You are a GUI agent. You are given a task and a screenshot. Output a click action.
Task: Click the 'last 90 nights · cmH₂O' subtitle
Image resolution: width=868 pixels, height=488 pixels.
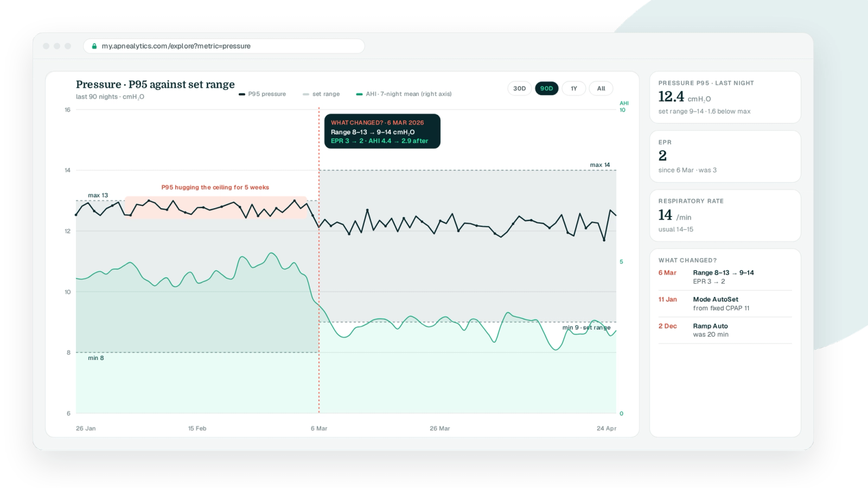pos(110,97)
